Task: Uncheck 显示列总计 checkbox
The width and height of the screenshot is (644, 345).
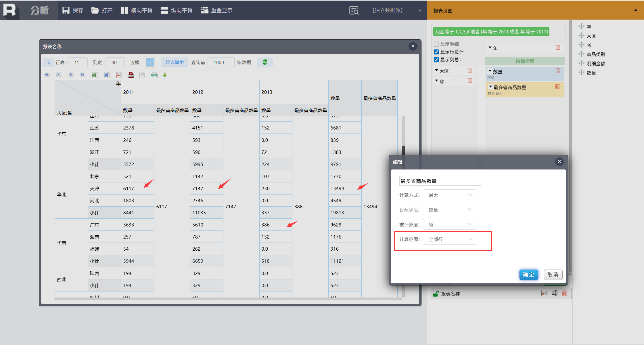Action: point(436,60)
